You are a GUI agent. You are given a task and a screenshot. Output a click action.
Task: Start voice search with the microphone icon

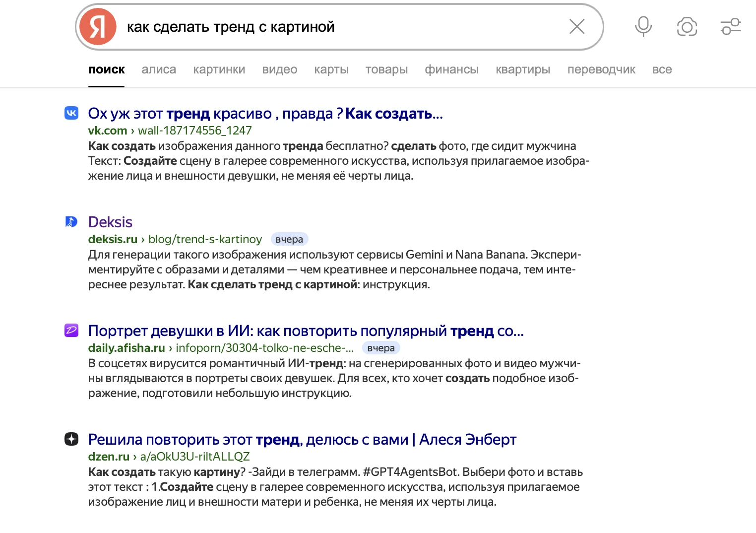tap(643, 27)
